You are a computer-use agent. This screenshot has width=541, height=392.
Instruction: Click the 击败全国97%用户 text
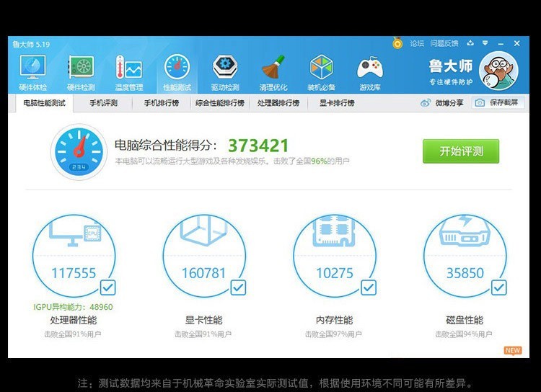click(333, 334)
